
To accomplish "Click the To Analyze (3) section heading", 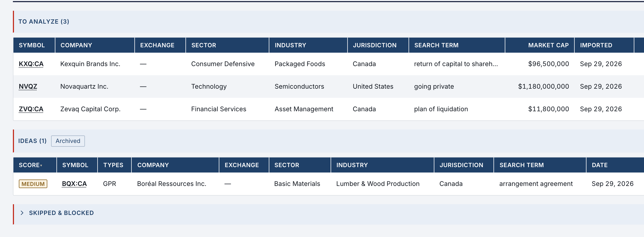I will (x=44, y=21).
